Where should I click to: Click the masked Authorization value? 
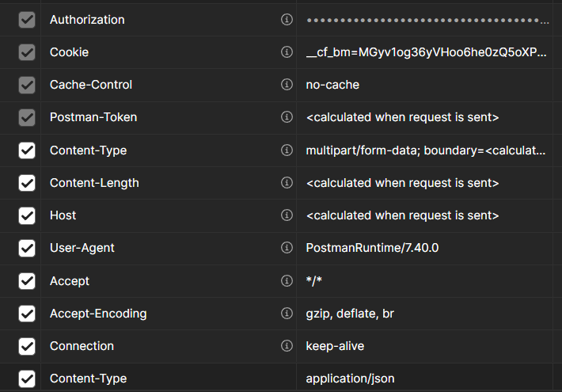[427, 20]
